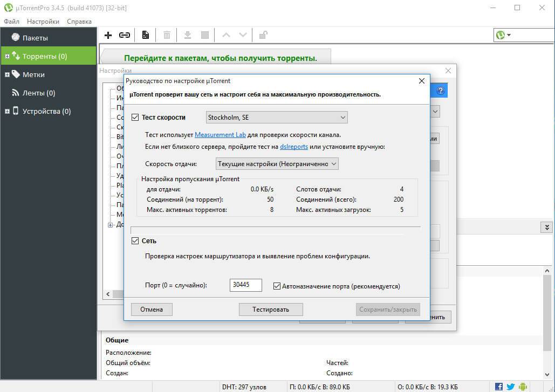Close the Настройки window behind
Viewport: 555px width, 392px height.
pyautogui.click(x=448, y=71)
